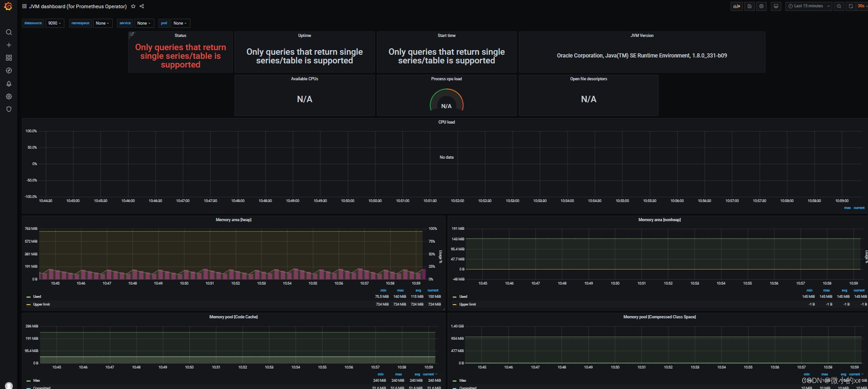Viewport: 868px width, 389px height.
Task: Click the namespace variable label
Action: [x=80, y=23]
